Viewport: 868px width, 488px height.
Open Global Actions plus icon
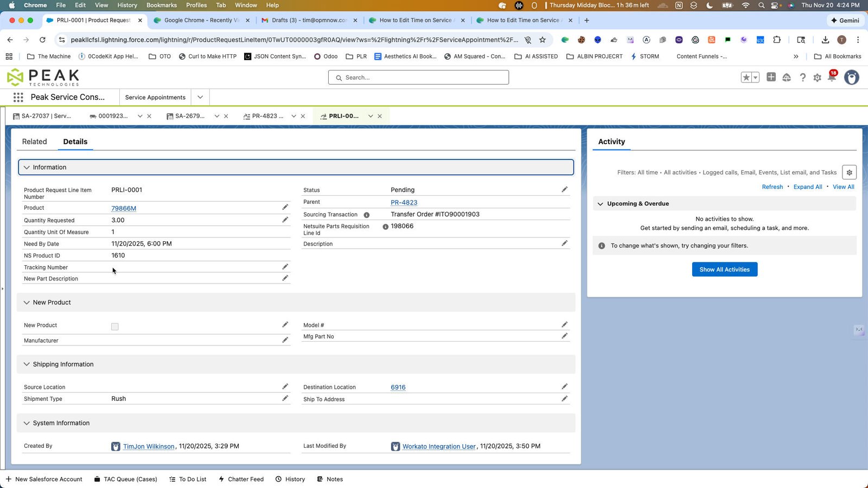point(771,77)
